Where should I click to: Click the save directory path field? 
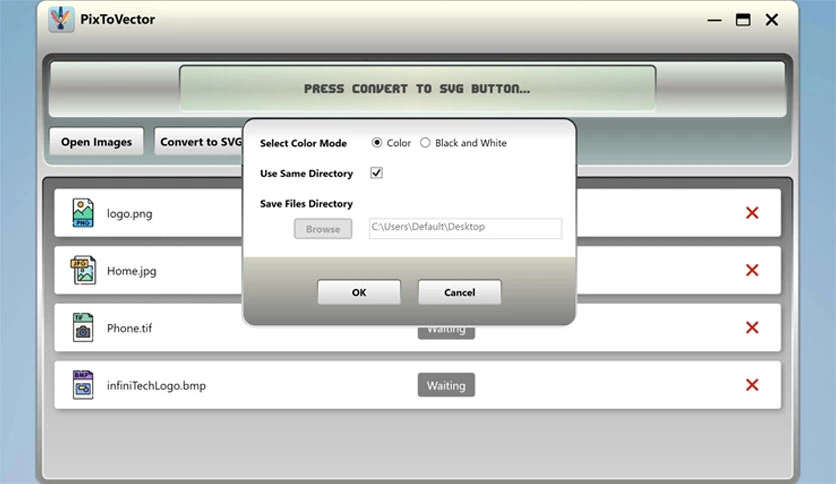coord(465,228)
